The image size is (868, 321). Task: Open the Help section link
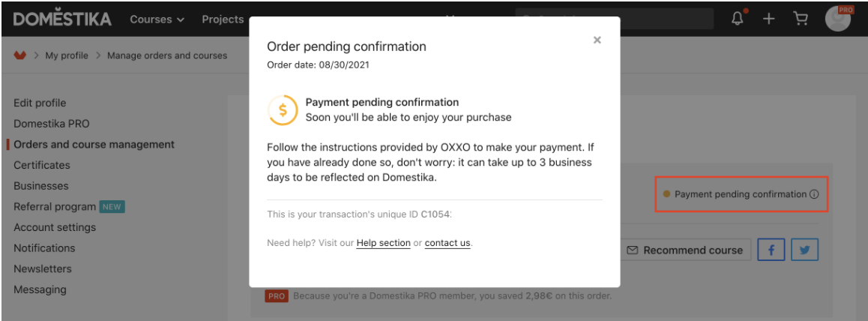coord(383,242)
